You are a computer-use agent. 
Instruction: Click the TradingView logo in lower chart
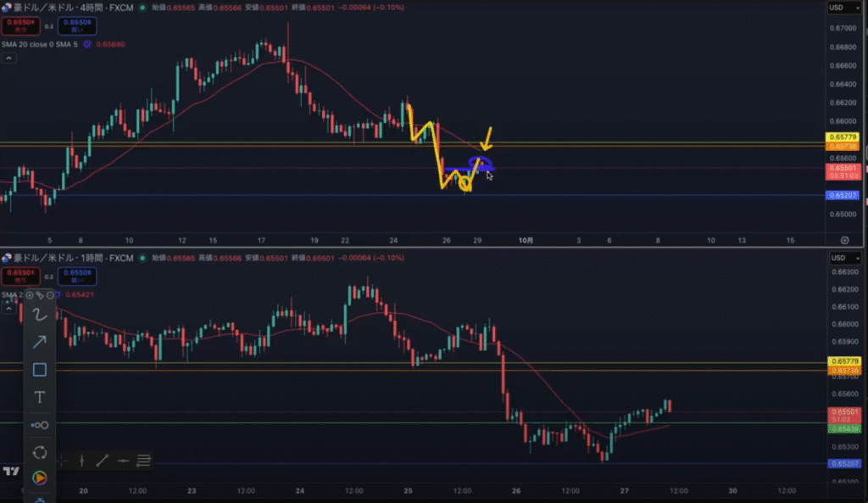(x=11, y=471)
